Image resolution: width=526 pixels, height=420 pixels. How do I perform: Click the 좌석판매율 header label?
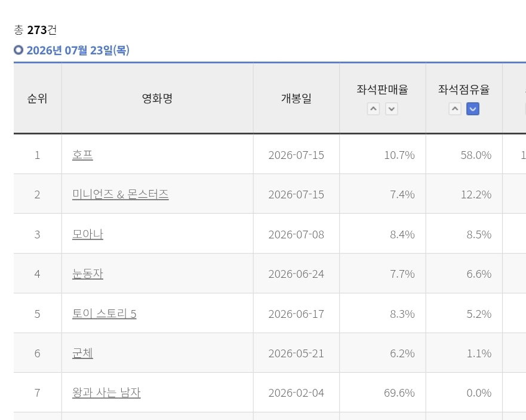(383, 89)
